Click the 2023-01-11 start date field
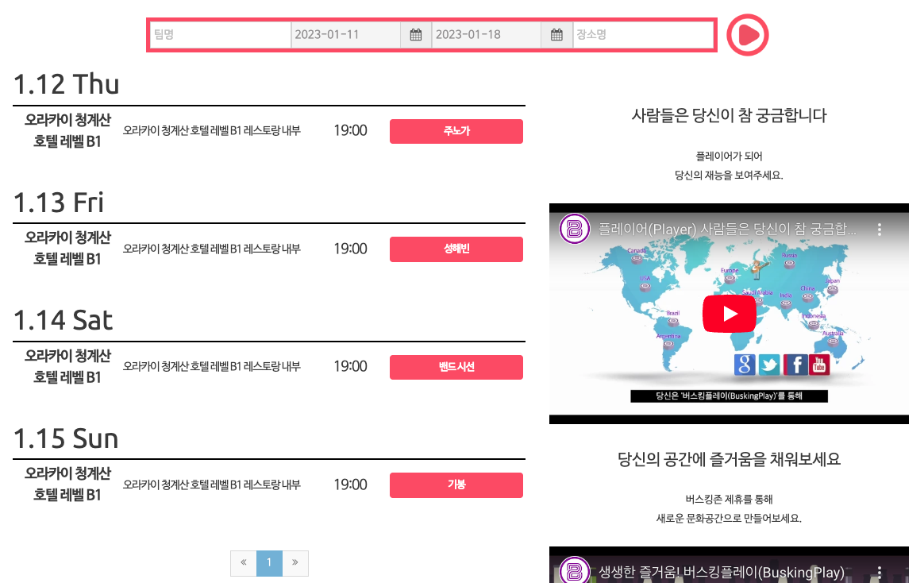Screen dimensions: 924x583 (346, 35)
